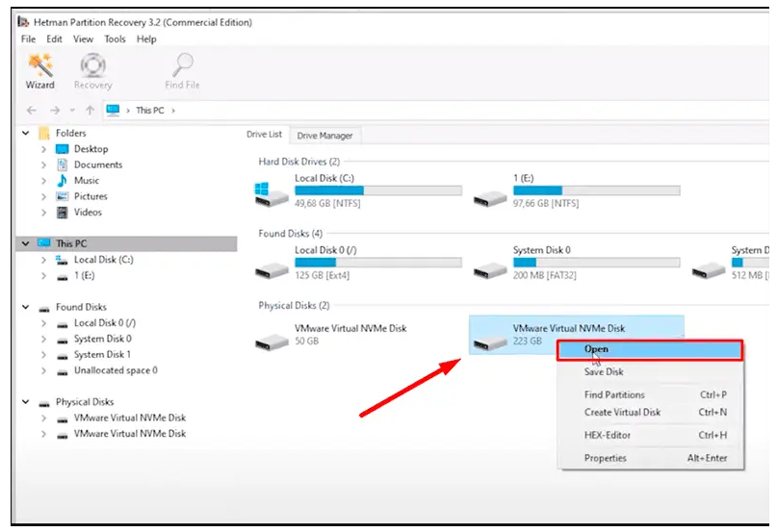
Task: Click Local Disk 0 (/) usage bar
Action: point(378,263)
